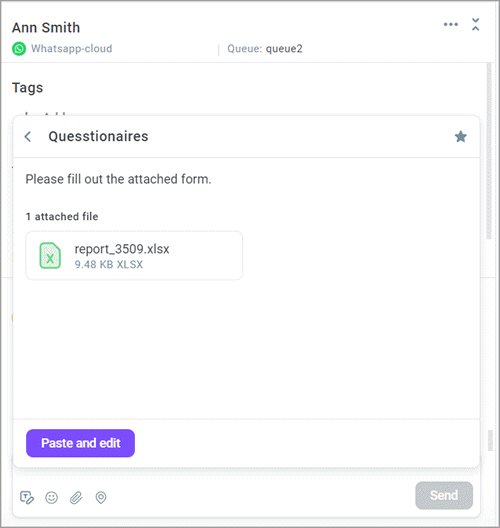Open message templates icon in composer
The image size is (500, 528).
click(27, 497)
